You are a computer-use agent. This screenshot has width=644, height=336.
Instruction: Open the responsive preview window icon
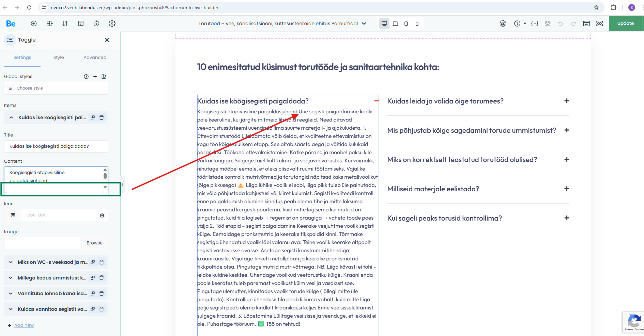[586, 23]
